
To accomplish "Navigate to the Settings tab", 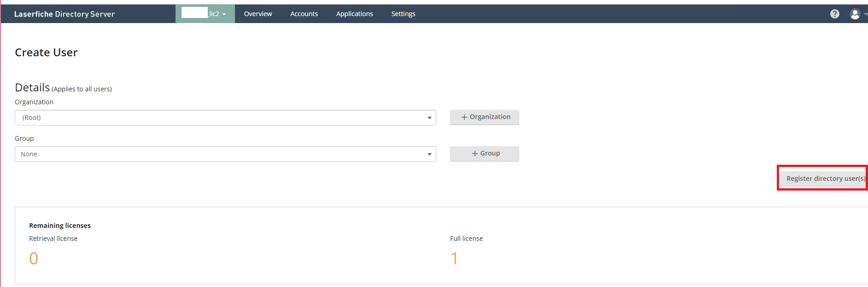I will (x=403, y=14).
